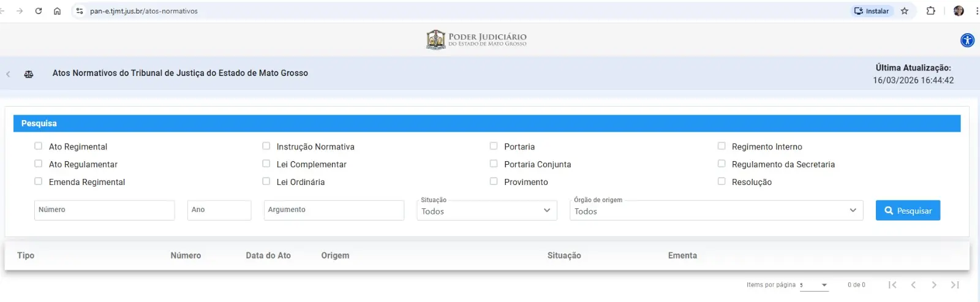Go to next results page
The width and height of the screenshot is (980, 302).
click(x=934, y=285)
